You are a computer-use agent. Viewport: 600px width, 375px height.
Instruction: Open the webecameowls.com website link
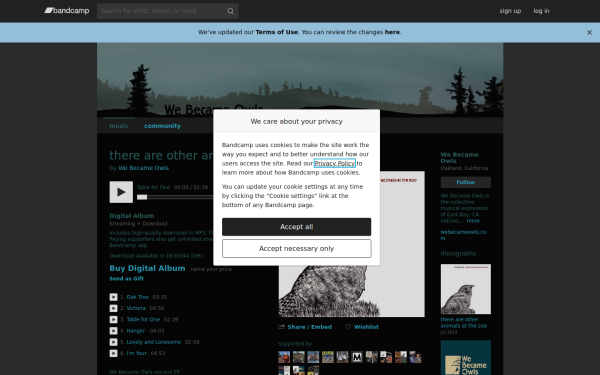click(x=463, y=235)
